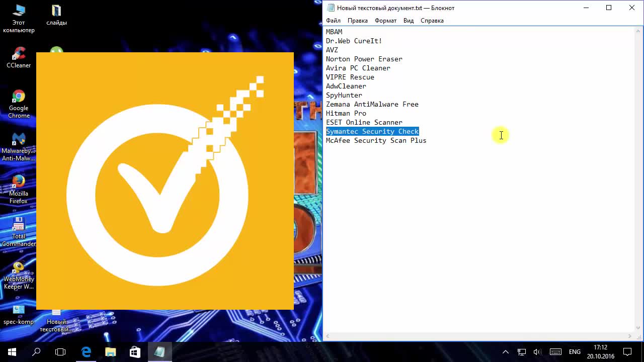Click Notepad title bar document icon

tap(330, 8)
